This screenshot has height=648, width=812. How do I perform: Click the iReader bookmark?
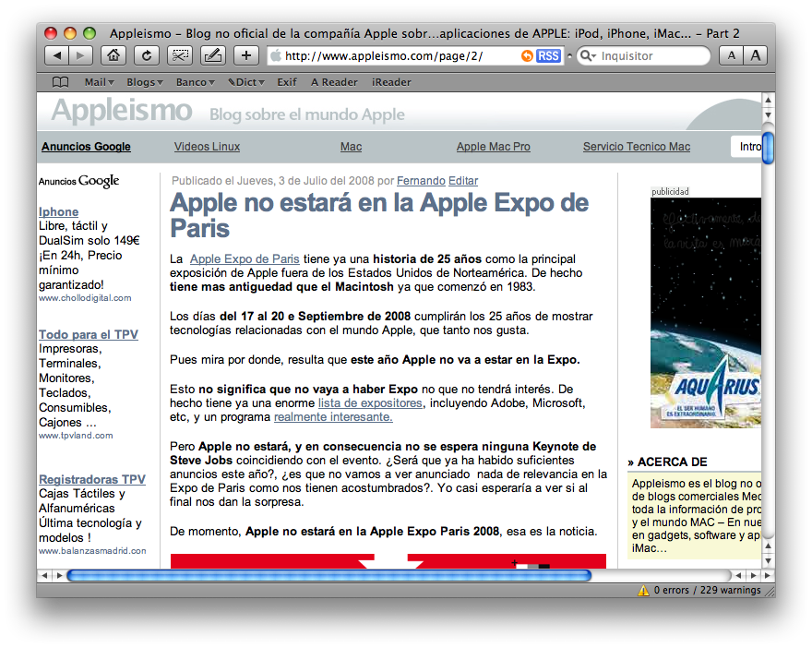coord(391,82)
